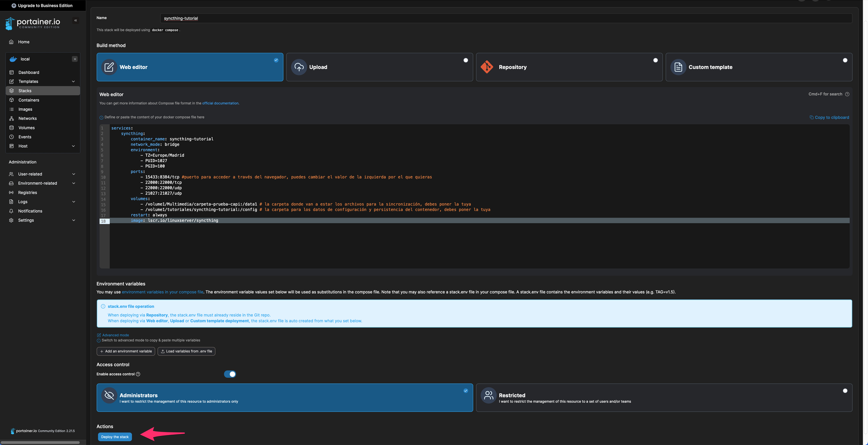Click the Repository git icon
The image size is (868, 445).
[487, 67]
